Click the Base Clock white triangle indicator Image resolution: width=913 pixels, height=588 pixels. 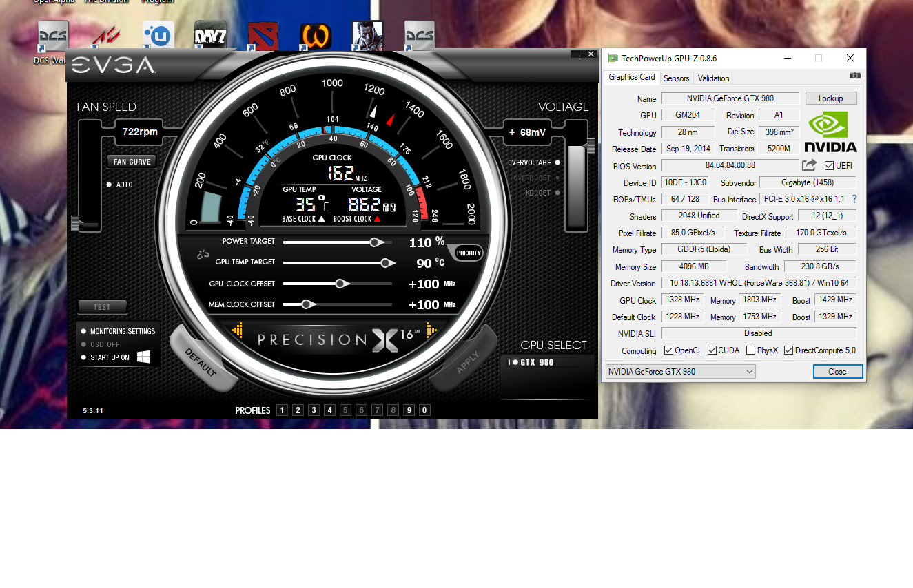321,219
